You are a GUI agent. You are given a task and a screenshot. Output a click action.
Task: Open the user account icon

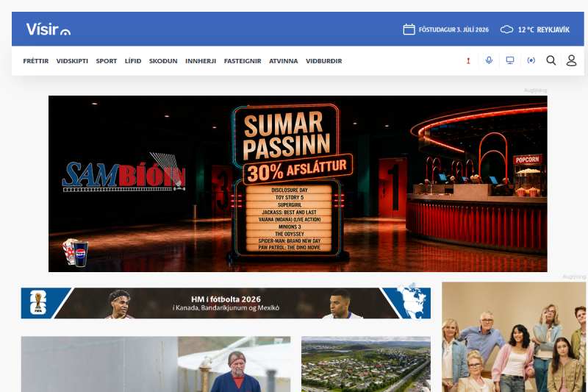click(572, 60)
